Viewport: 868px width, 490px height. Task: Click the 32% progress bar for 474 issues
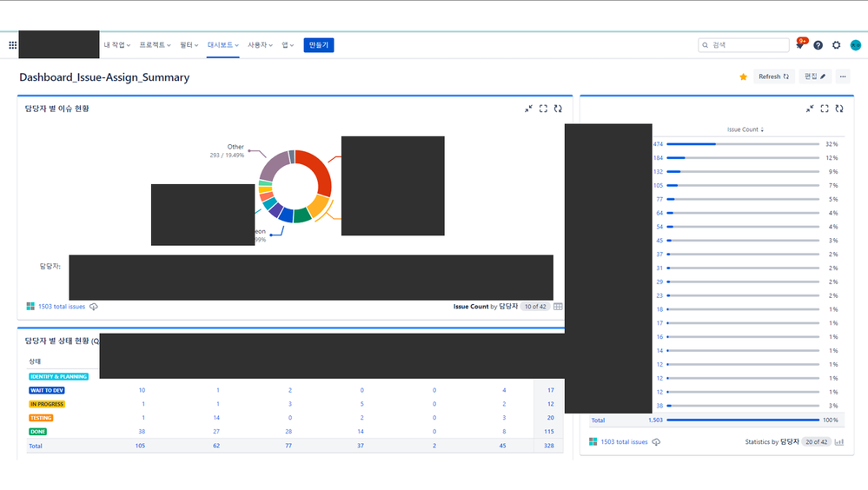[742, 144]
